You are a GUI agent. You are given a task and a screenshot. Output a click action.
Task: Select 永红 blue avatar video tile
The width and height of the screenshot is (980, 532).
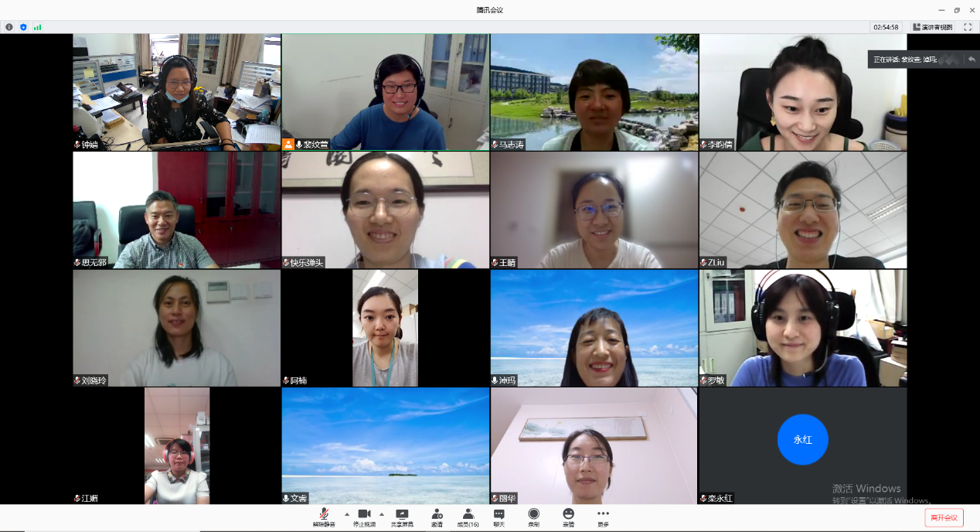click(802, 439)
